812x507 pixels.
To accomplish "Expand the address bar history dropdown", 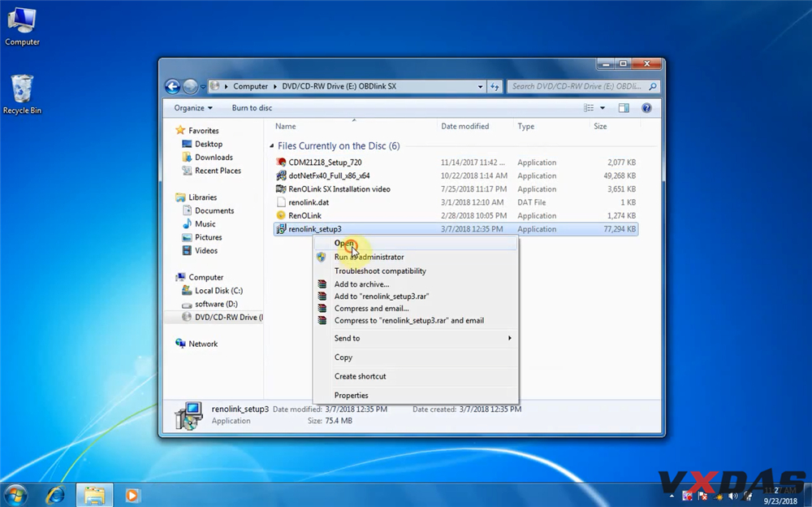I will click(481, 87).
